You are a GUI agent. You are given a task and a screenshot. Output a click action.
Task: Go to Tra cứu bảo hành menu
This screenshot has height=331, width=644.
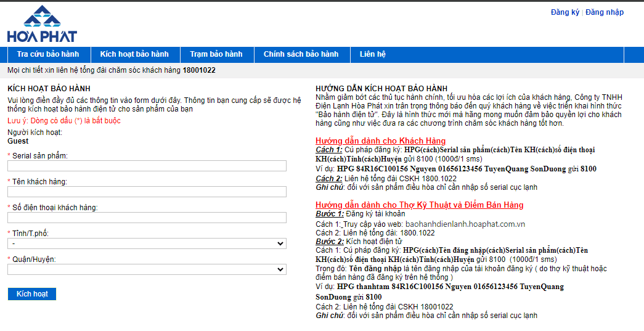[x=48, y=54]
